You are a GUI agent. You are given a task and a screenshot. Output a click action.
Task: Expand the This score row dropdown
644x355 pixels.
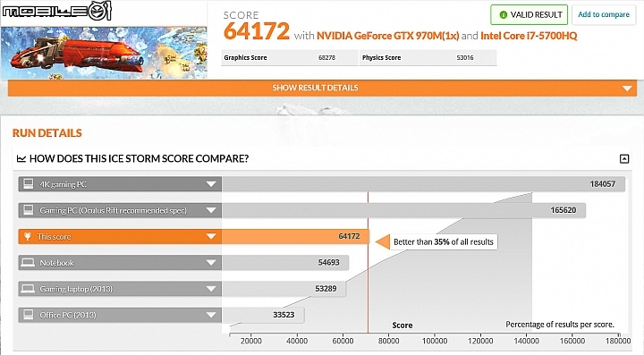211,236
